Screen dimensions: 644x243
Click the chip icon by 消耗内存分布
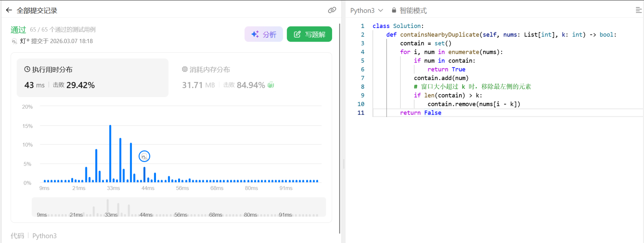[x=184, y=69]
